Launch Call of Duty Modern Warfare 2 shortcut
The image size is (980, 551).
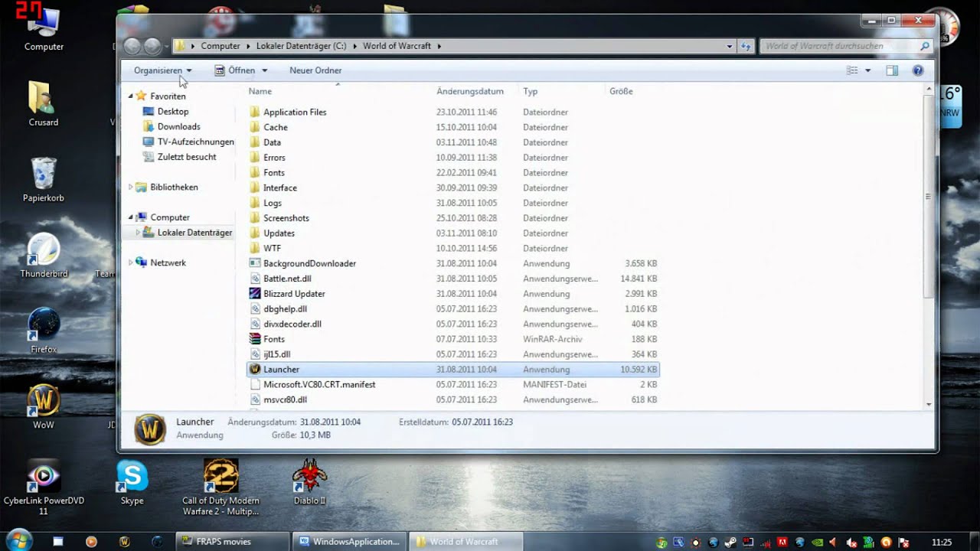(220, 487)
